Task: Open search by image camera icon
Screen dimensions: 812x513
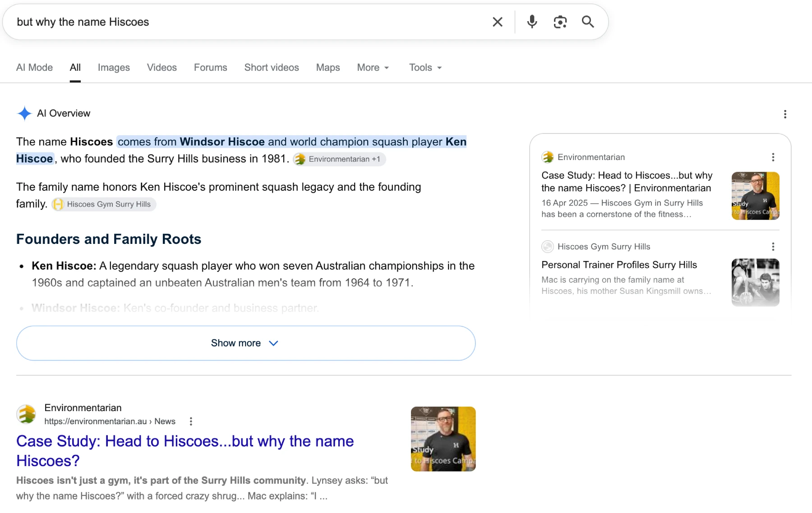Action: (x=560, y=22)
